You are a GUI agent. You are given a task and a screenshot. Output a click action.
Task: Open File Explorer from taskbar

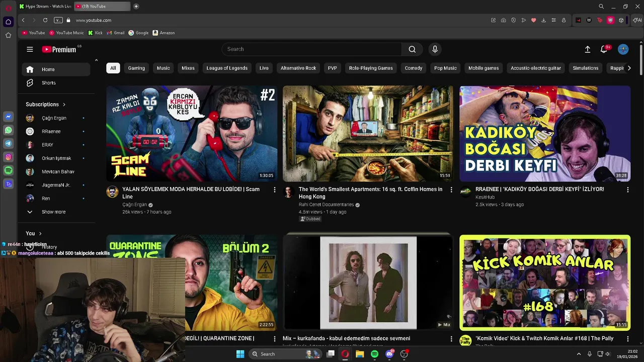(360, 354)
